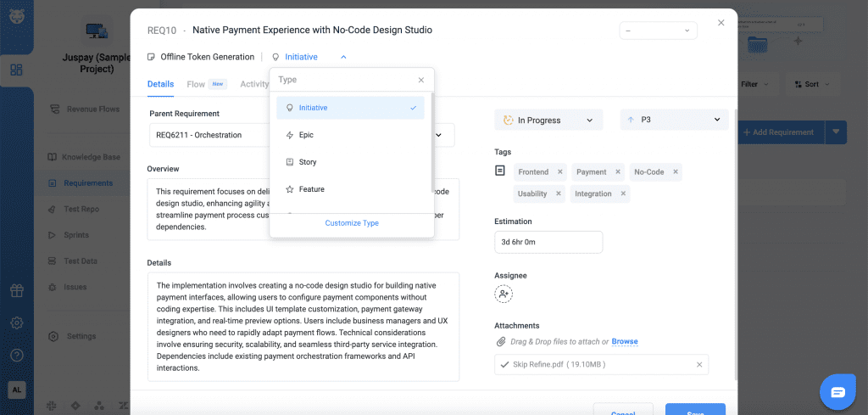Switch to the Flow tab
Image resolution: width=868 pixels, height=415 pixels.
click(x=196, y=84)
